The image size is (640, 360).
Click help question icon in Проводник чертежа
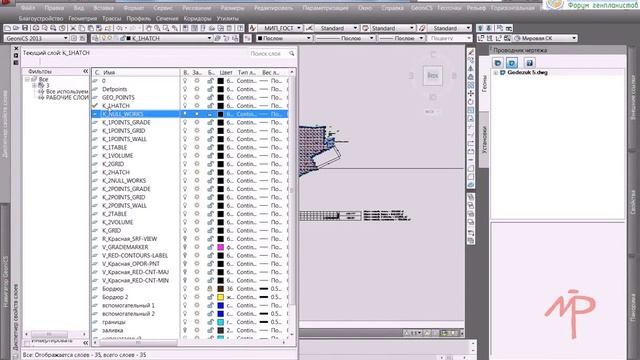(529, 63)
